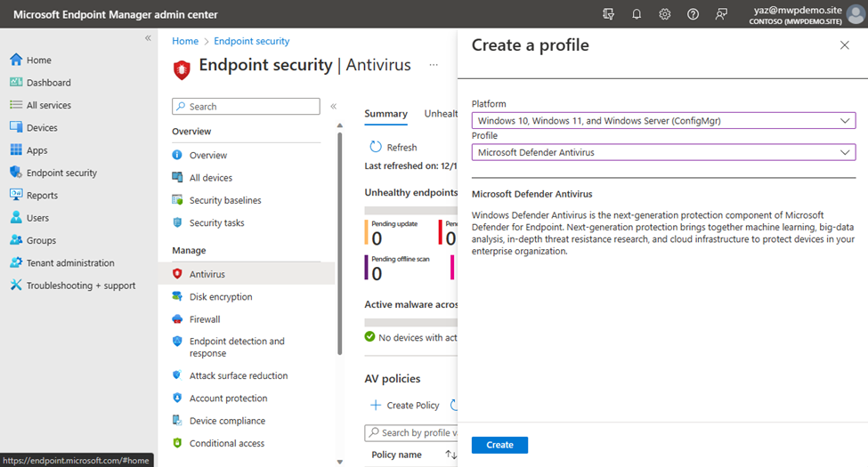The width and height of the screenshot is (868, 467).
Task: Close the Create a profile panel
Action: 844,45
